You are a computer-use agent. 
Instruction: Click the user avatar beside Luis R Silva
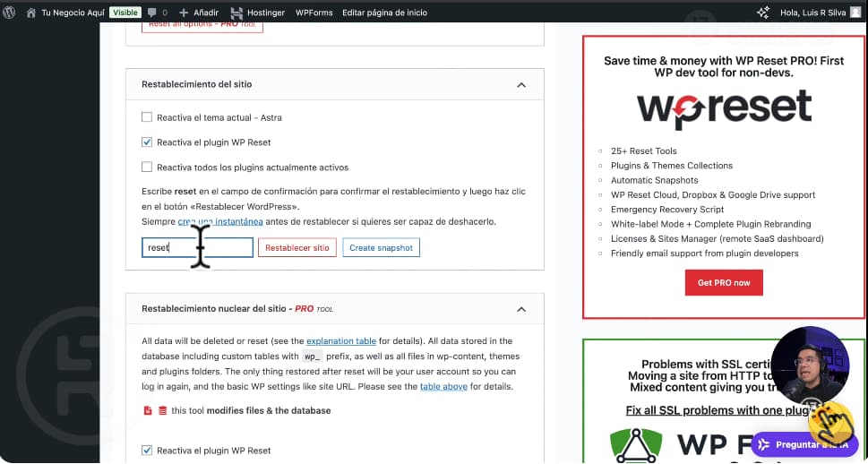point(855,13)
